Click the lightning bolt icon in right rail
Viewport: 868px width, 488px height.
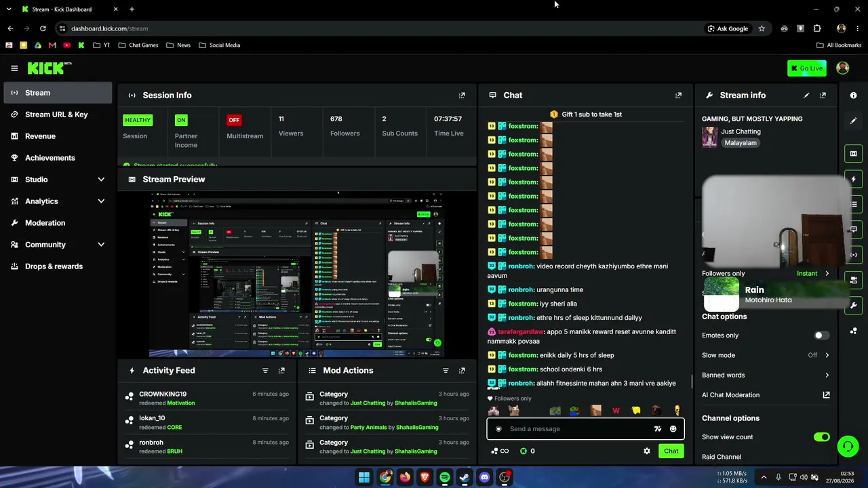pos(853,179)
